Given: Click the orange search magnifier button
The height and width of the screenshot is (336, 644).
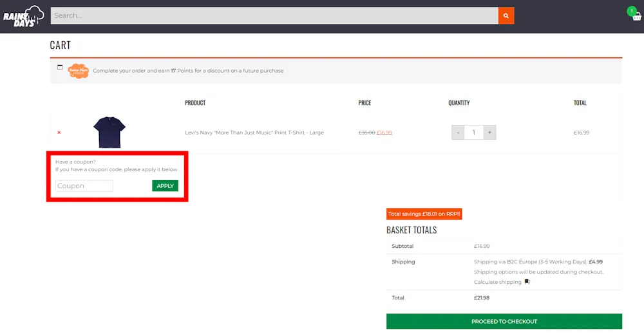Looking at the screenshot, I should click(506, 15).
